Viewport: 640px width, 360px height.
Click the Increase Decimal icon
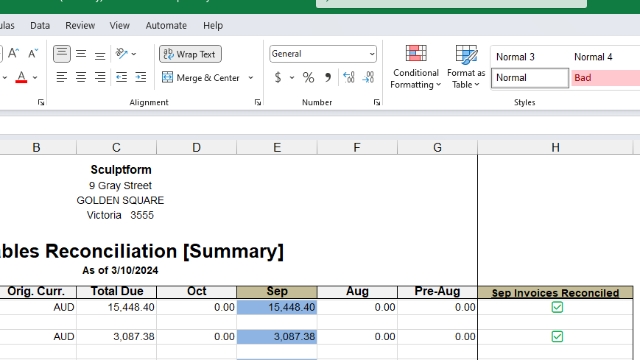349,77
